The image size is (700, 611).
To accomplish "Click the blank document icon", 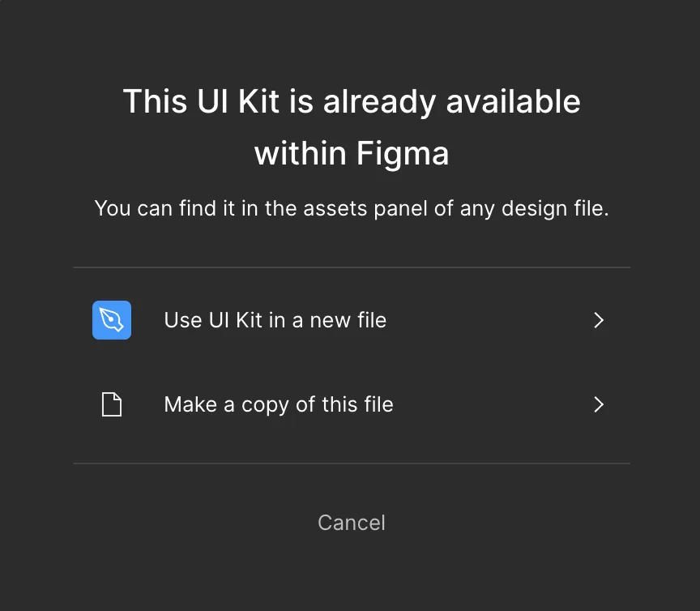I will pos(112,404).
